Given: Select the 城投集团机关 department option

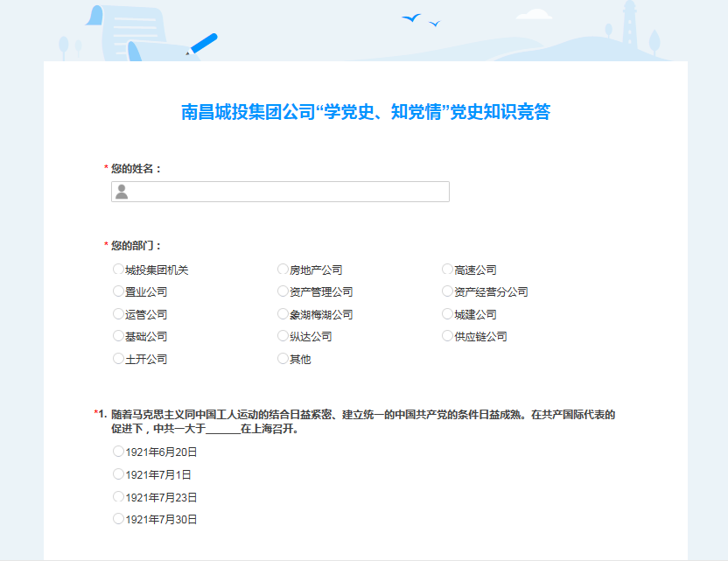Looking at the screenshot, I should 116,269.
